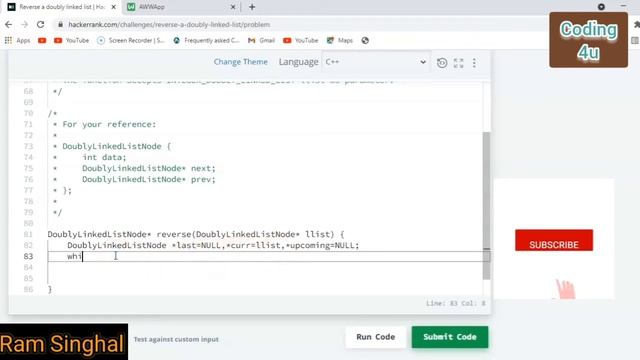
Task: Click the closing brace on line 86
Action: [x=50, y=289]
